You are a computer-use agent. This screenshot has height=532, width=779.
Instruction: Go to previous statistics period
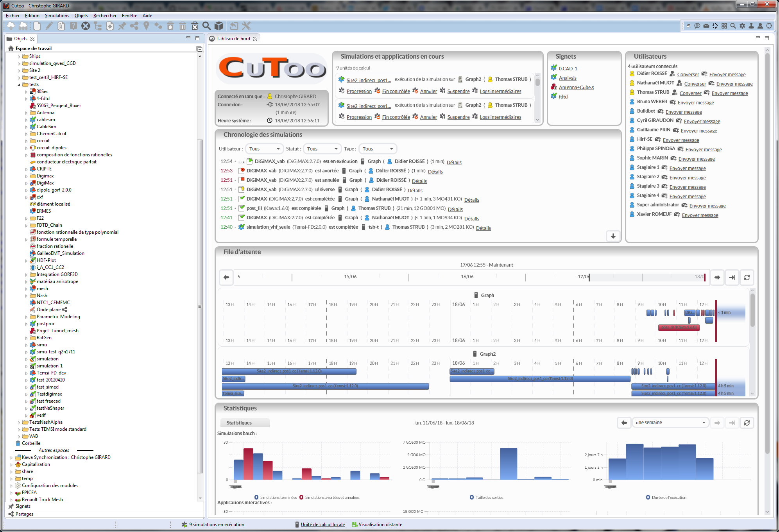624,423
